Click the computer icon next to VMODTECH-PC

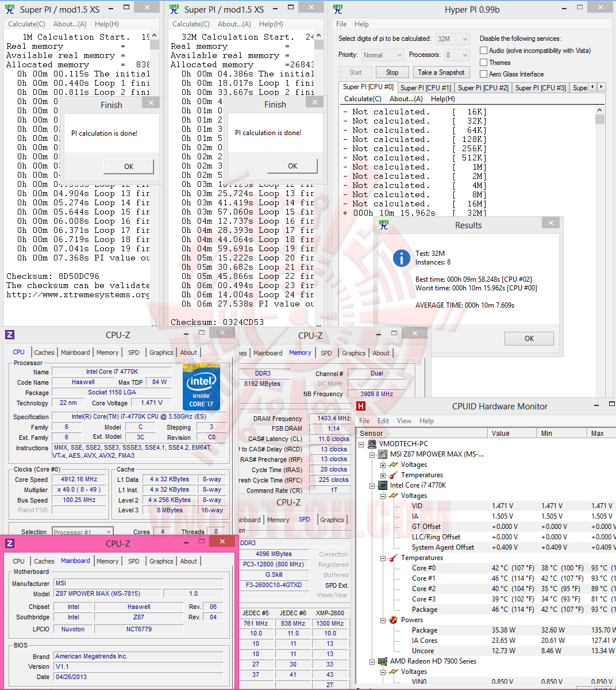pyautogui.click(x=372, y=444)
